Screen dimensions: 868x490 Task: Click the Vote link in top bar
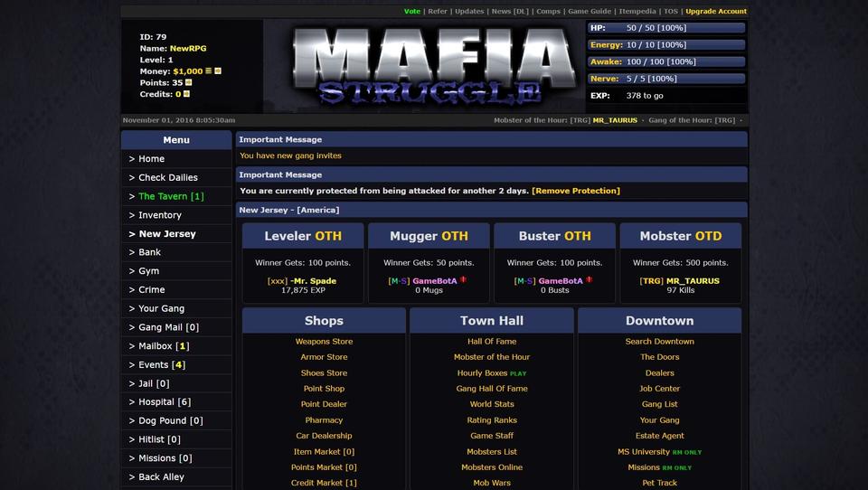tap(412, 11)
